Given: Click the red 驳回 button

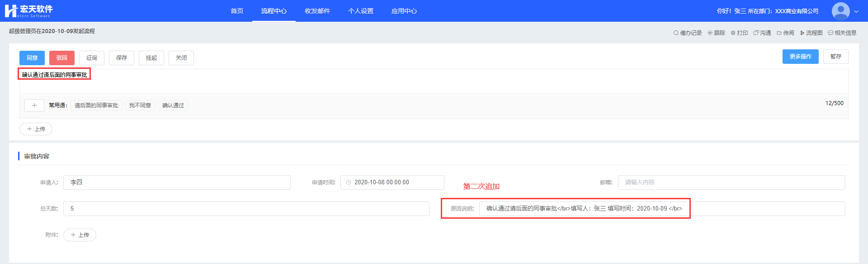Looking at the screenshot, I should (62, 58).
